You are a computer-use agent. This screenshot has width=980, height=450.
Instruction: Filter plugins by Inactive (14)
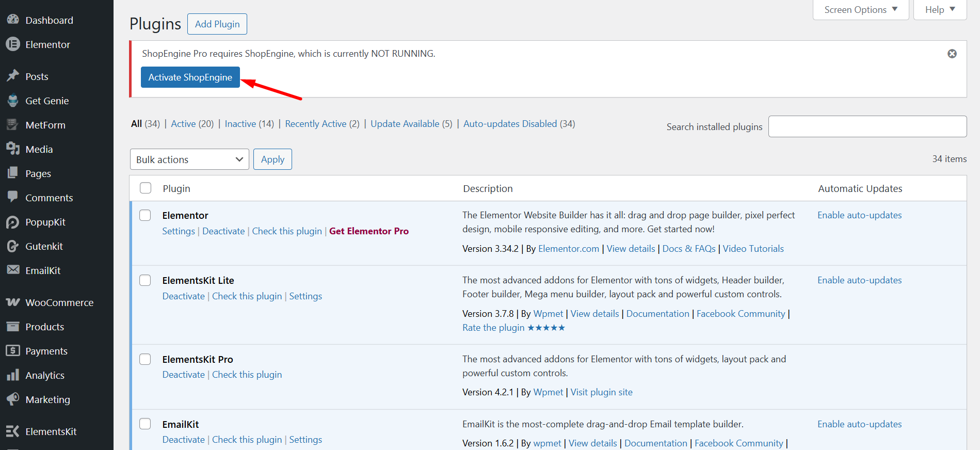249,124
